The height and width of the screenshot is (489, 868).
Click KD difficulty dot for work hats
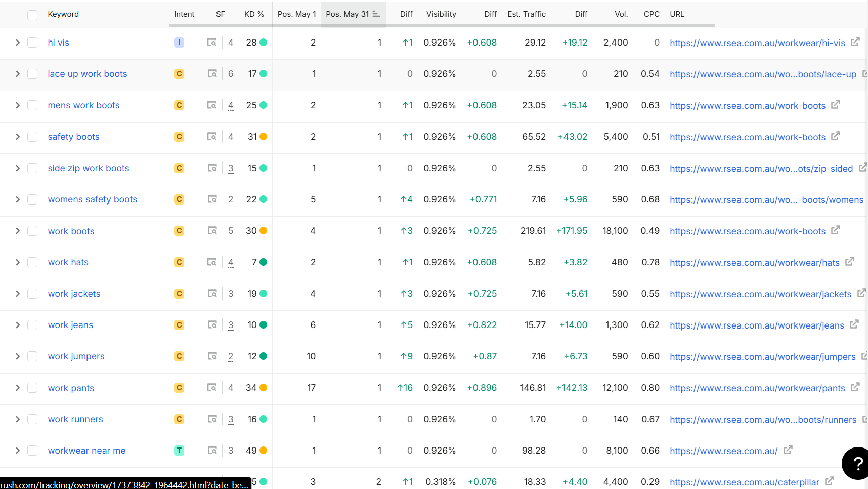(264, 262)
